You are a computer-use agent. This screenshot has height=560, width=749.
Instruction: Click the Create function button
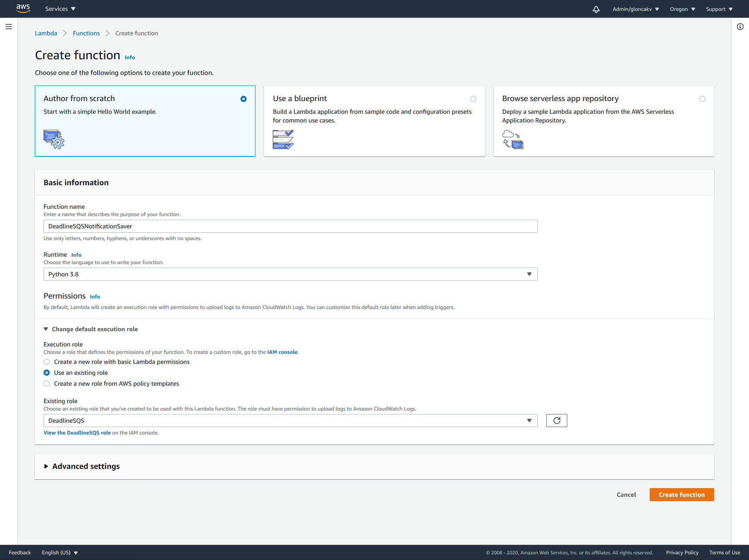tap(682, 495)
